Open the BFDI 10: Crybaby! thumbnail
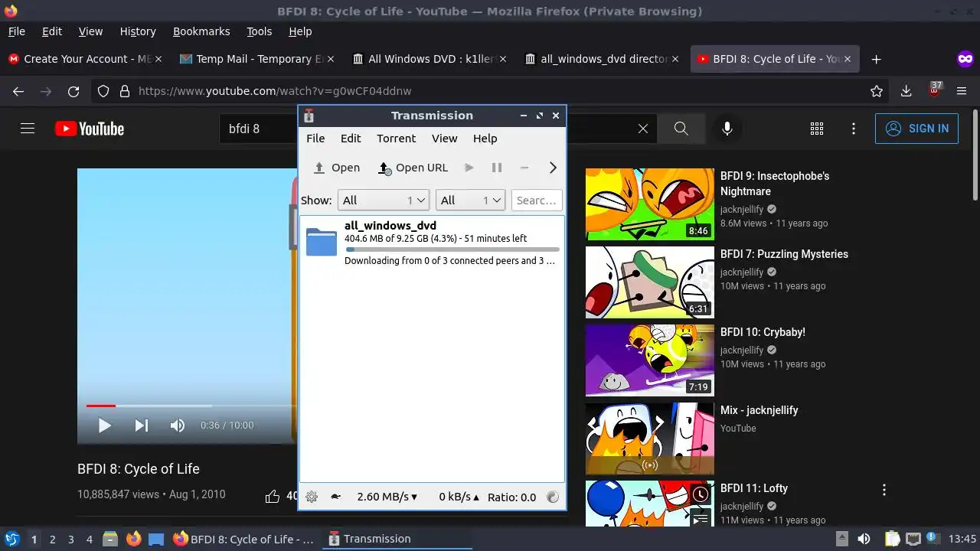 click(650, 360)
